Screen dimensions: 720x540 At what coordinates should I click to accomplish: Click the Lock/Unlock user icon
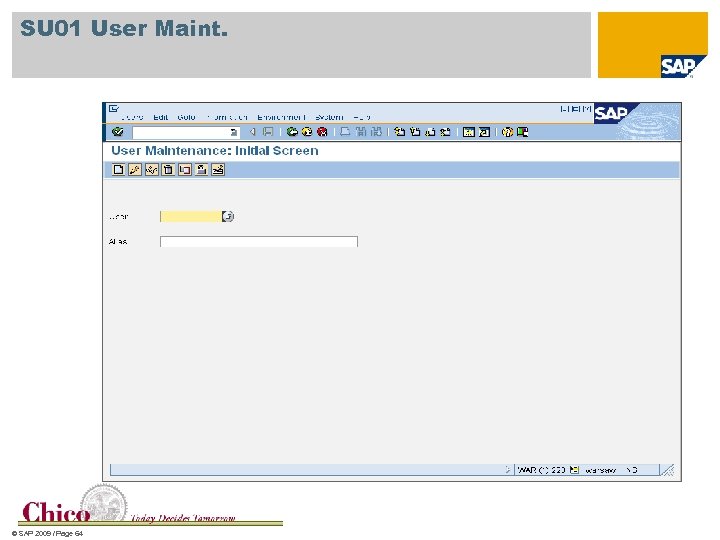pyautogui.click(x=201, y=169)
